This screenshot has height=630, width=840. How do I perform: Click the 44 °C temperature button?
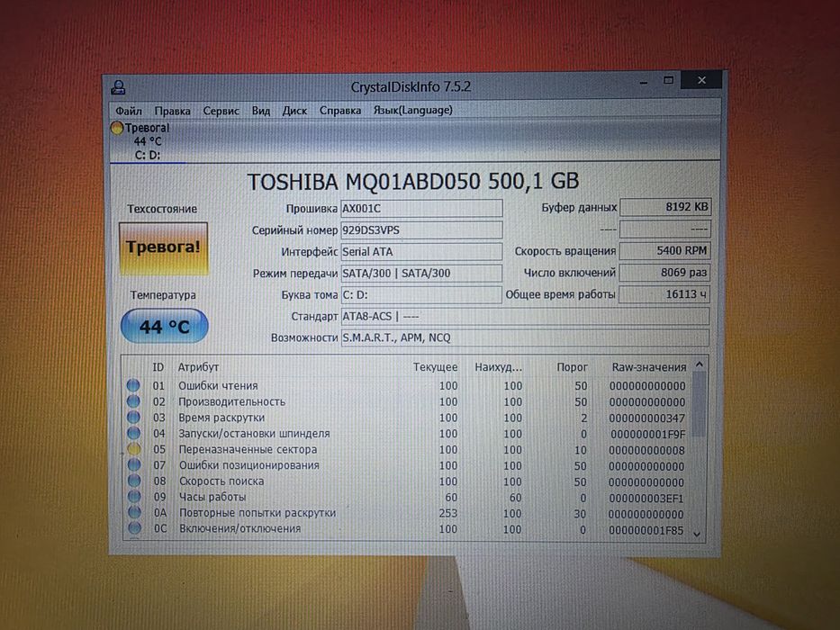(x=165, y=326)
